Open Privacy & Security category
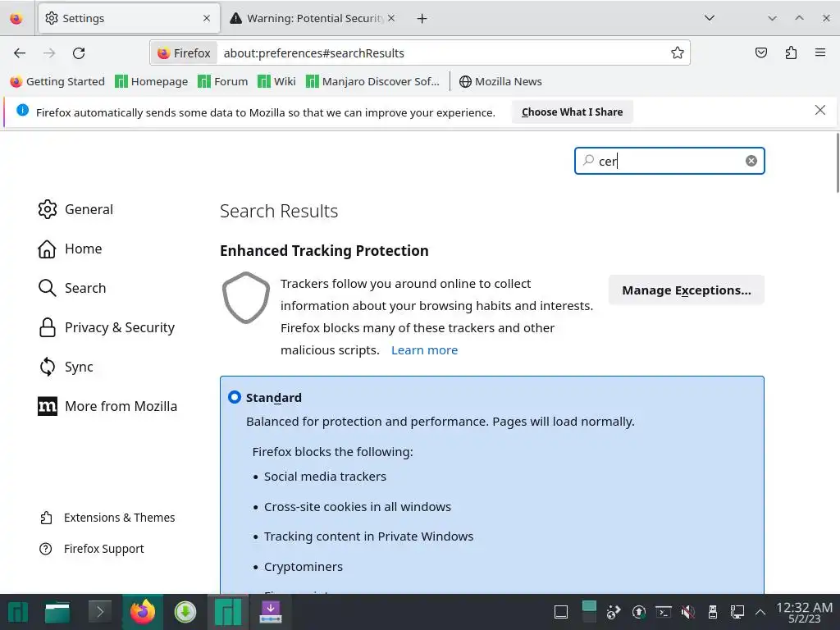 point(106,327)
